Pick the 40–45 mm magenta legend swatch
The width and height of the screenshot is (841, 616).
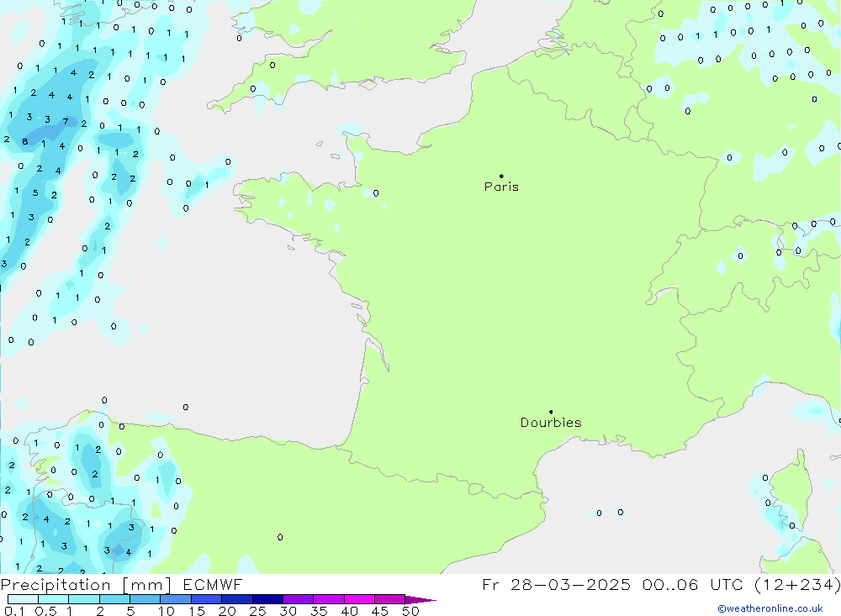pos(359,599)
